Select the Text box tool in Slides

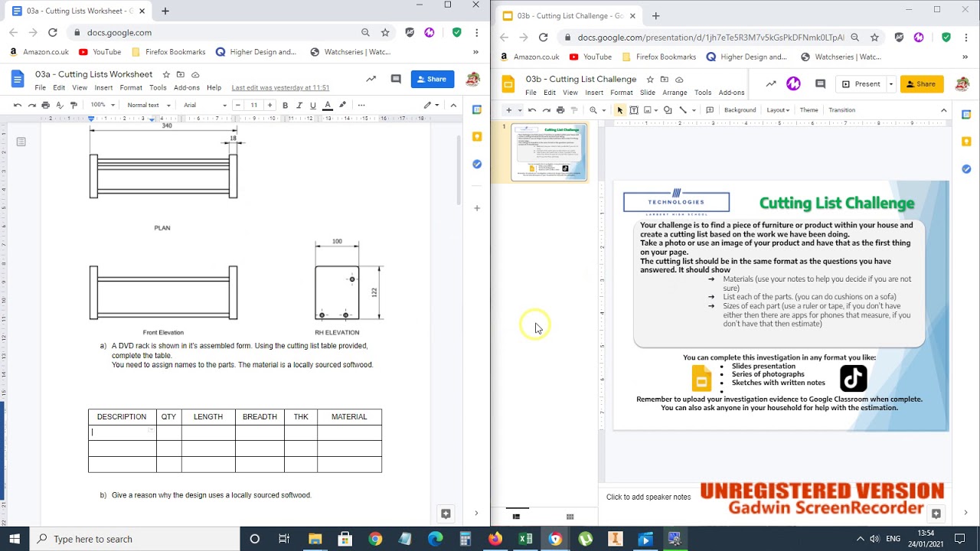[634, 110]
